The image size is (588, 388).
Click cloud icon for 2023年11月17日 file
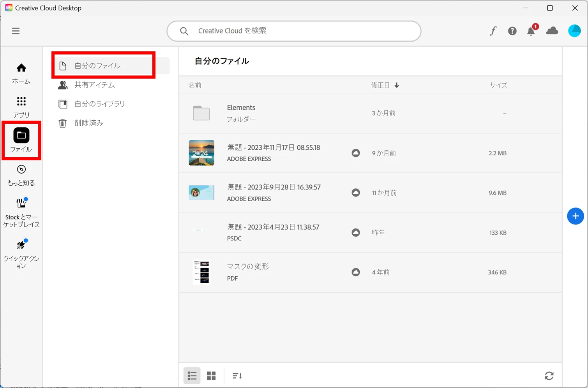click(x=356, y=153)
